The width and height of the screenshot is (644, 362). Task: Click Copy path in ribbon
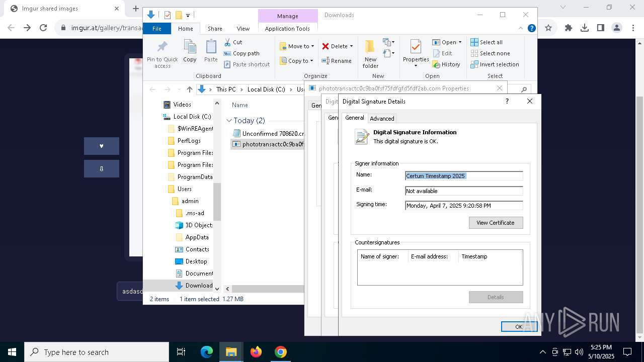click(242, 53)
